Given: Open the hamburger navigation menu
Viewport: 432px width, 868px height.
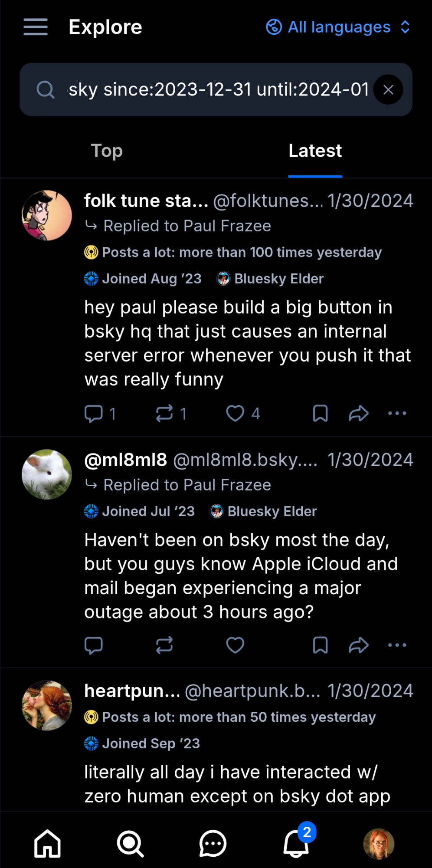Looking at the screenshot, I should click(36, 27).
